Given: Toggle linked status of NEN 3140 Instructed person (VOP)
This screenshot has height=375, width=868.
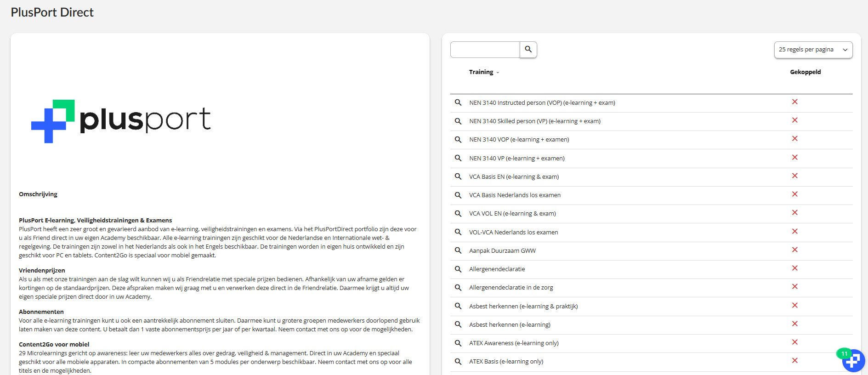Looking at the screenshot, I should coord(794,102).
